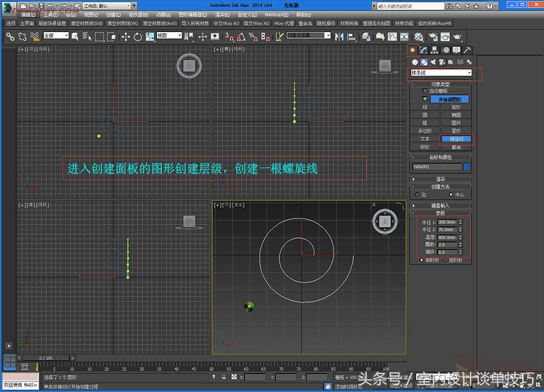The width and height of the screenshot is (544, 392).
Task: Open the Modify panel tab
Action: coord(426,49)
